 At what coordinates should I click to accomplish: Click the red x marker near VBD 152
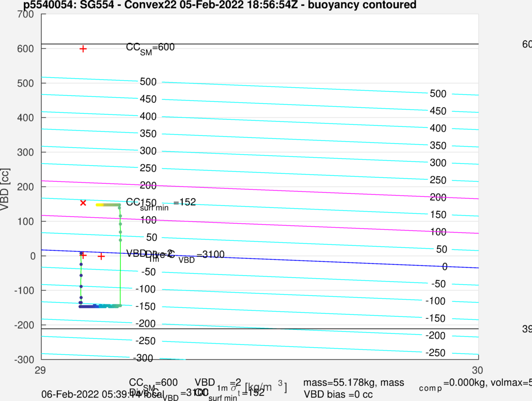[83, 203]
